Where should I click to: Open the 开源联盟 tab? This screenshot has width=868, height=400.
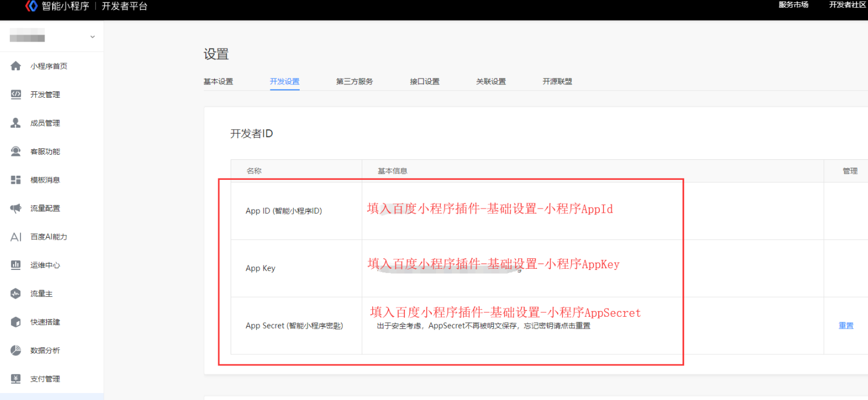pos(557,81)
